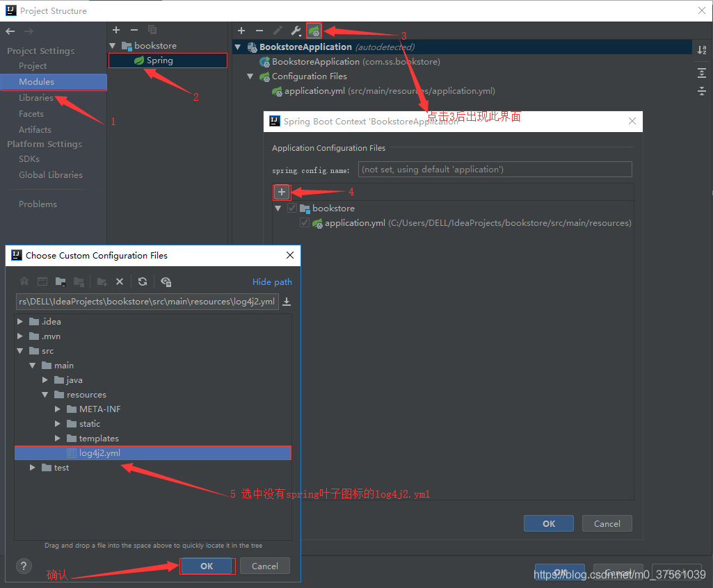This screenshot has width=713, height=588.
Task: Collapse Configuration Files node
Action: pos(250,76)
